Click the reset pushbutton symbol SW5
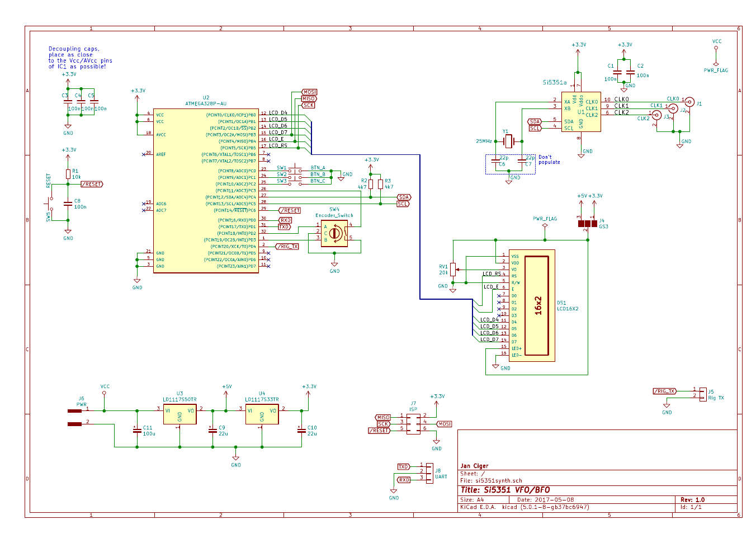 tap(50, 204)
